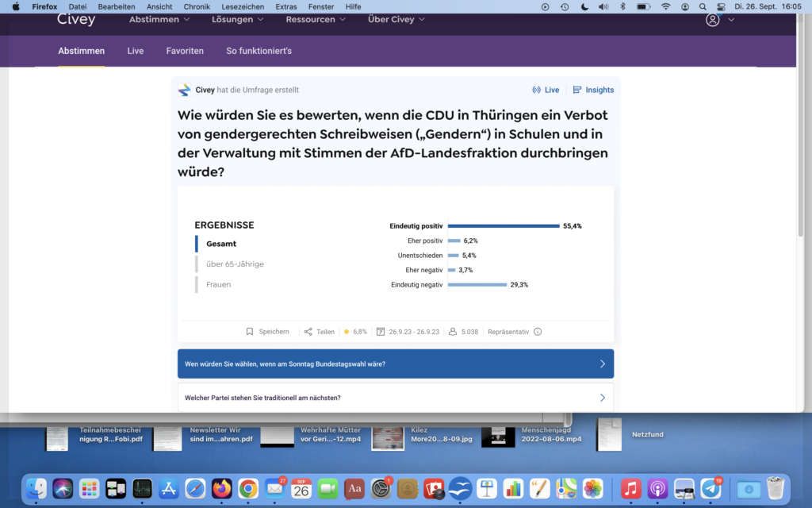
Task: Select the Gesamt results filter
Action: click(x=221, y=244)
